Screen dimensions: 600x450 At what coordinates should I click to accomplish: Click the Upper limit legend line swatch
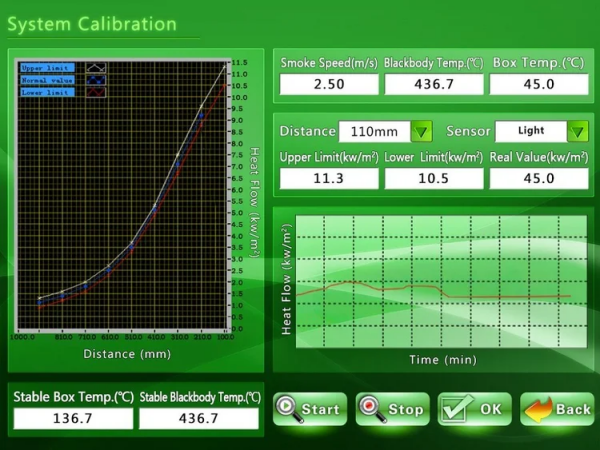[96, 68]
